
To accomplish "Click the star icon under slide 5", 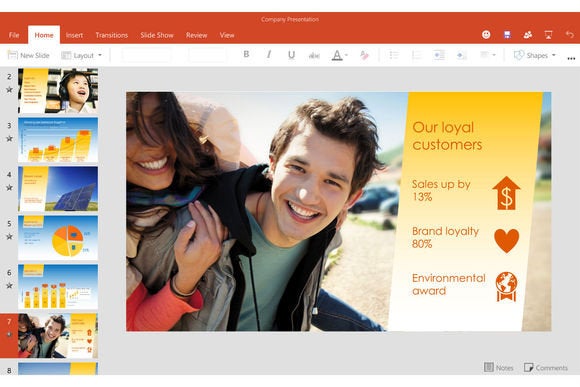I will pos(9,236).
